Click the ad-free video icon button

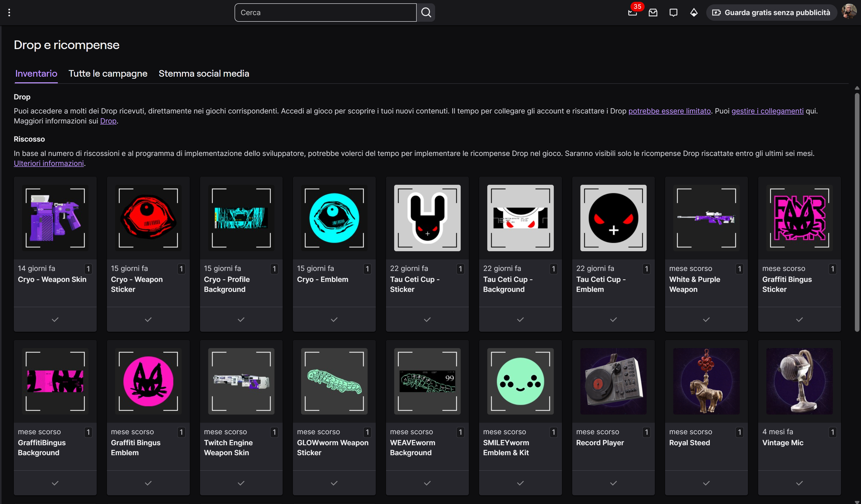click(716, 13)
